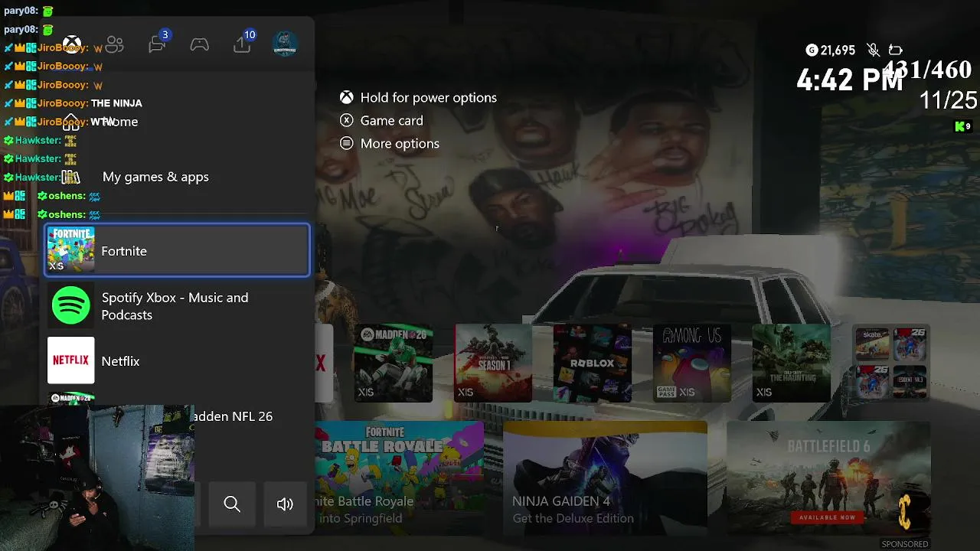
Task: Open Capture & share tab with badge 10
Action: tap(243, 43)
